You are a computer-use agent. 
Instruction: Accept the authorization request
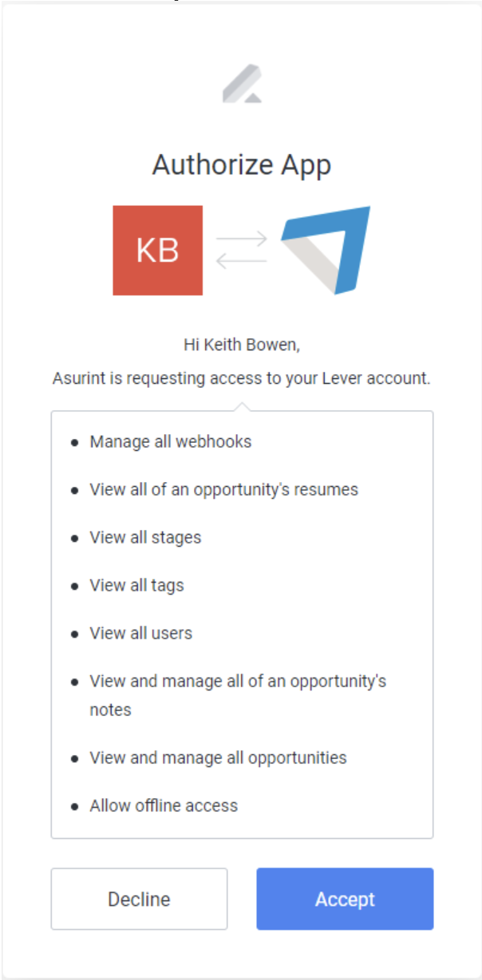[x=345, y=899]
